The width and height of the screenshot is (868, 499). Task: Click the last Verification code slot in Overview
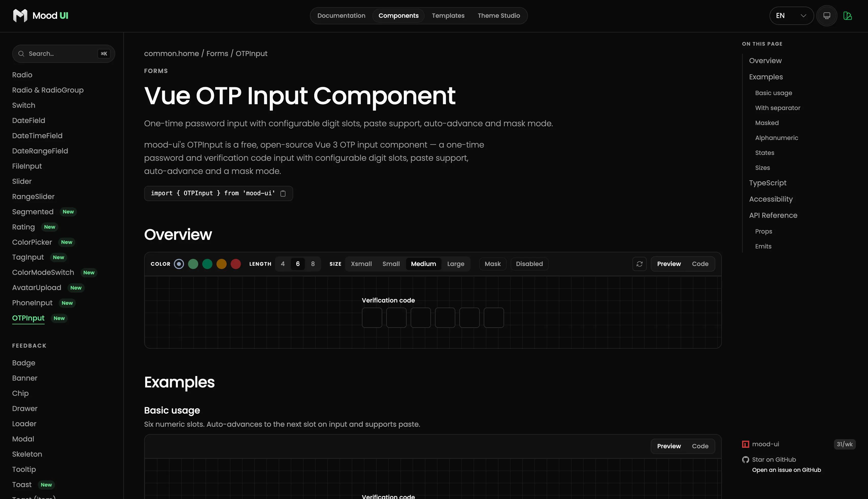pos(493,318)
